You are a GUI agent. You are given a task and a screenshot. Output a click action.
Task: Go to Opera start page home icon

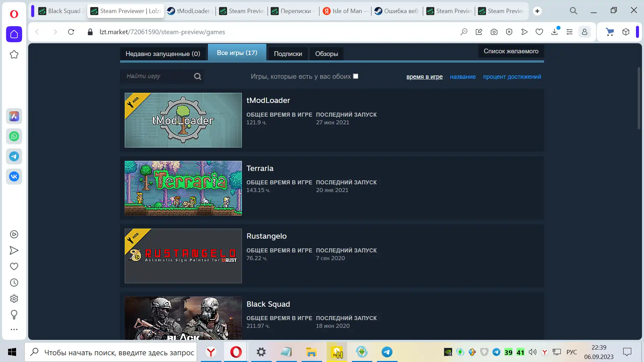point(14,34)
